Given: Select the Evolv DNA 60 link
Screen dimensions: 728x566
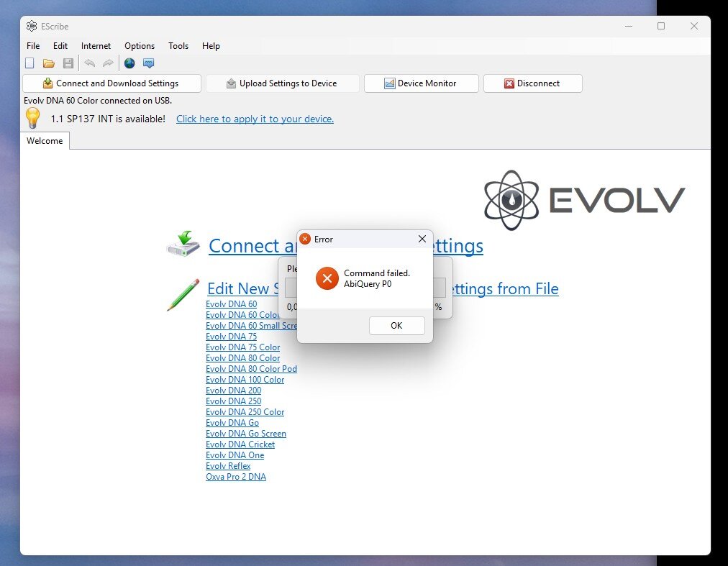Looking at the screenshot, I should [231, 304].
